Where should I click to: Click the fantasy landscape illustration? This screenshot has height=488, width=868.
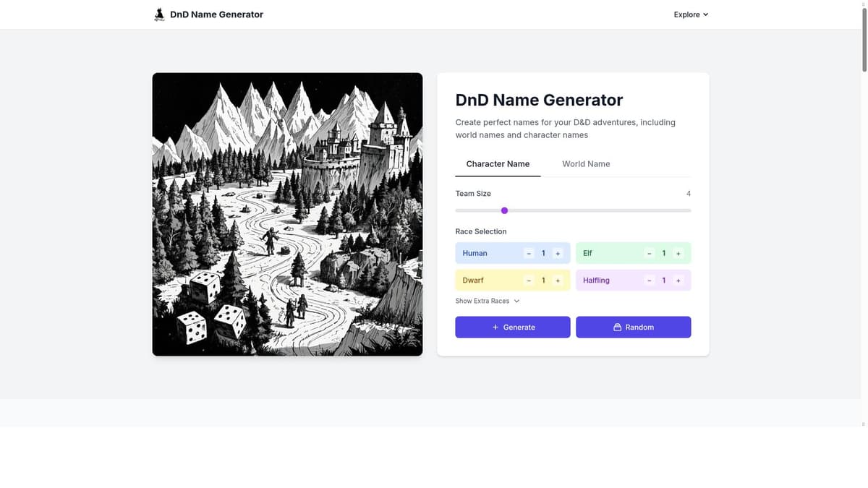pos(287,214)
